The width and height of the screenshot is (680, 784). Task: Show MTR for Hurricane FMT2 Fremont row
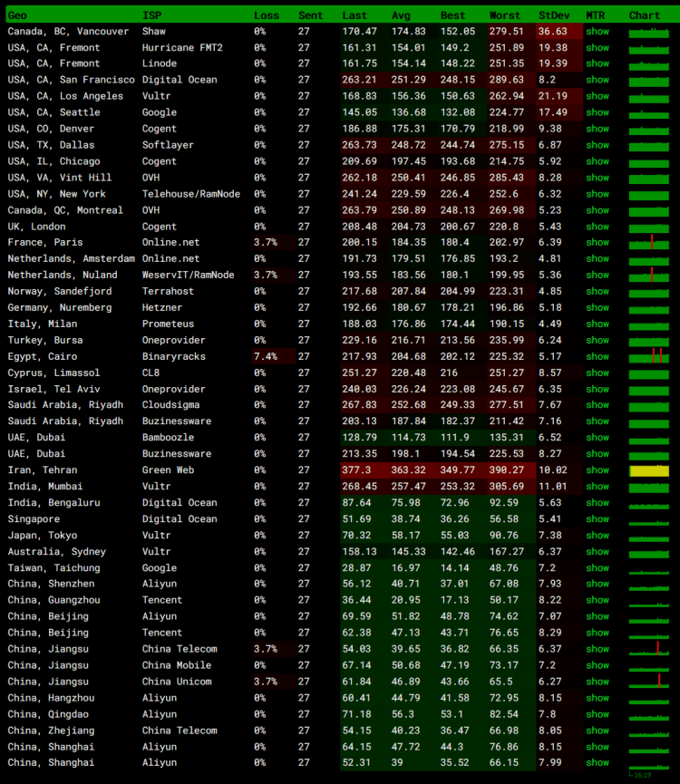597,48
